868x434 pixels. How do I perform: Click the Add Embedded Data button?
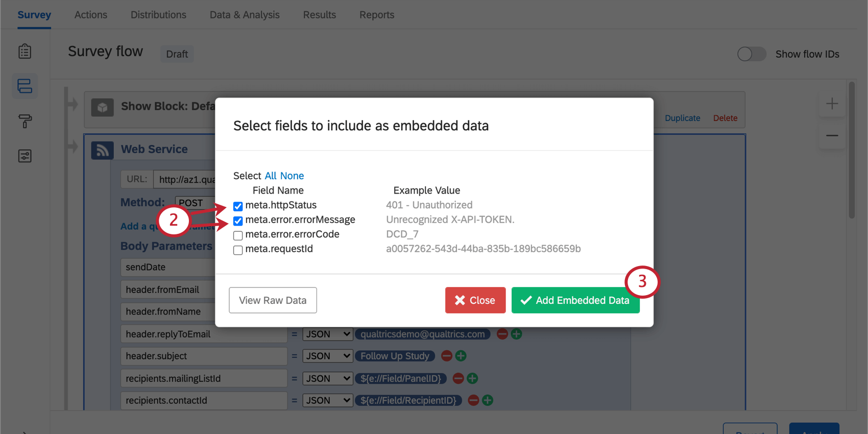[x=575, y=300]
